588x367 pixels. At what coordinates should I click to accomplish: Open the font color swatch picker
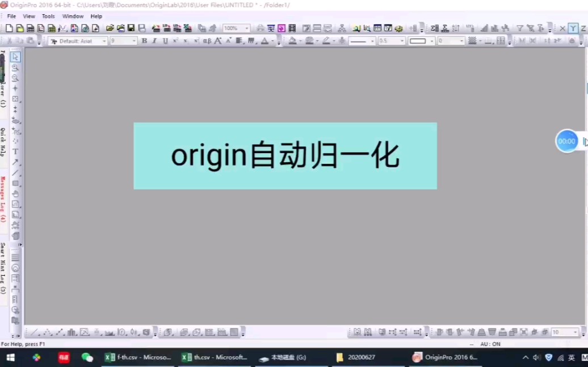[x=271, y=40]
